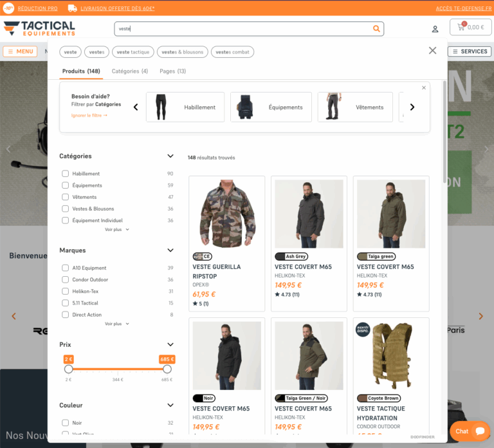Check the Habillement category checkbox
This screenshot has width=494, height=448.
click(x=65, y=173)
